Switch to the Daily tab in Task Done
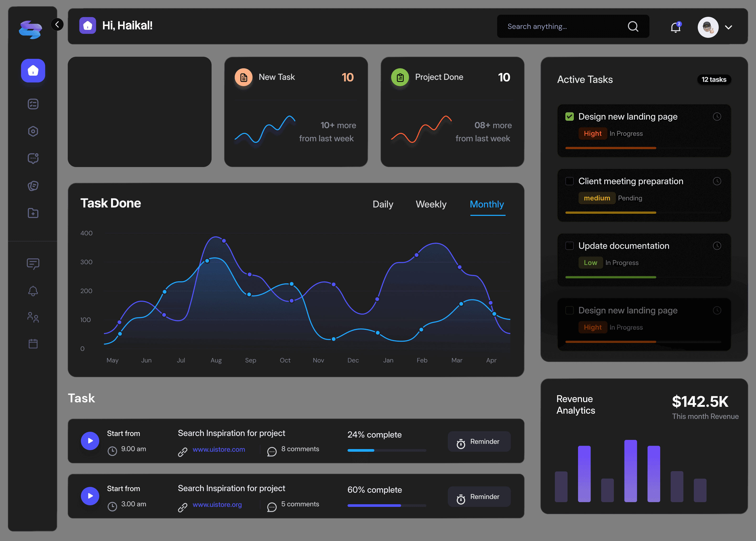The width and height of the screenshot is (756, 541). [x=383, y=204]
